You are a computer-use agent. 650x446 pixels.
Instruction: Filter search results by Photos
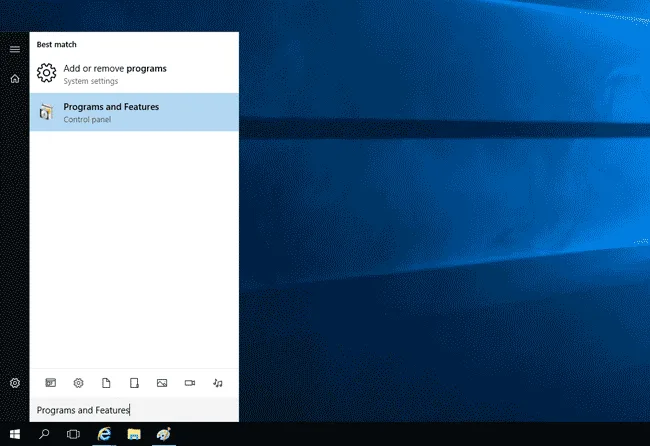(162, 383)
